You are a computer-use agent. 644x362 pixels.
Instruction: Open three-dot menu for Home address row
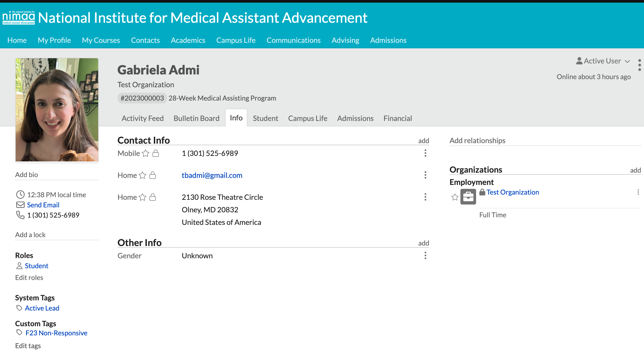(425, 197)
